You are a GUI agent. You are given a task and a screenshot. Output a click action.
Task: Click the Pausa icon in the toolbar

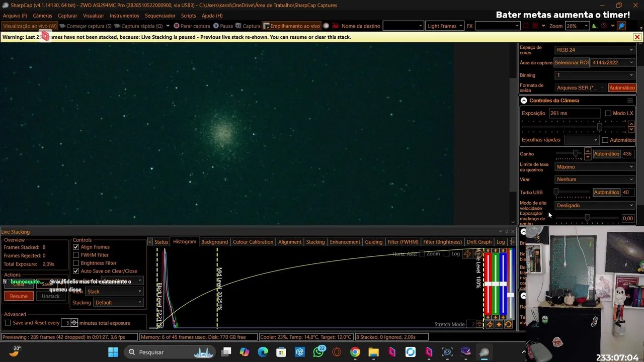pos(216,26)
